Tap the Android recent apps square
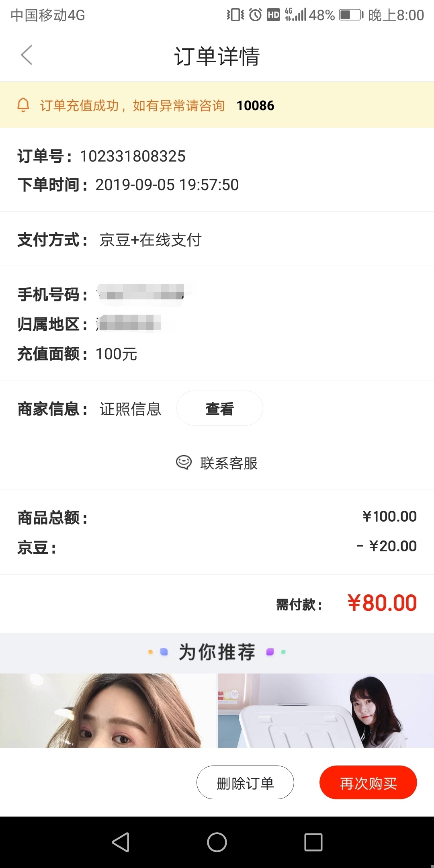Viewport: 434px width, 868px height. (313, 842)
